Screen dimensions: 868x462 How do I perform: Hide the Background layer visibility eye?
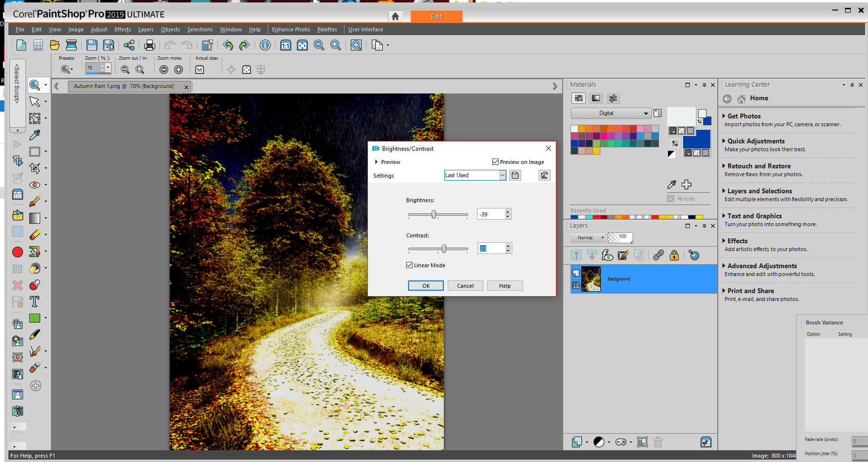tap(576, 285)
